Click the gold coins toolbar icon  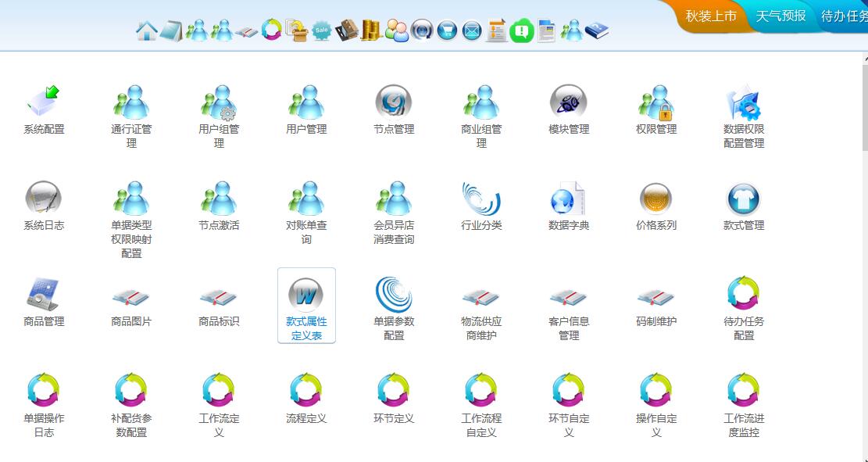(370, 30)
